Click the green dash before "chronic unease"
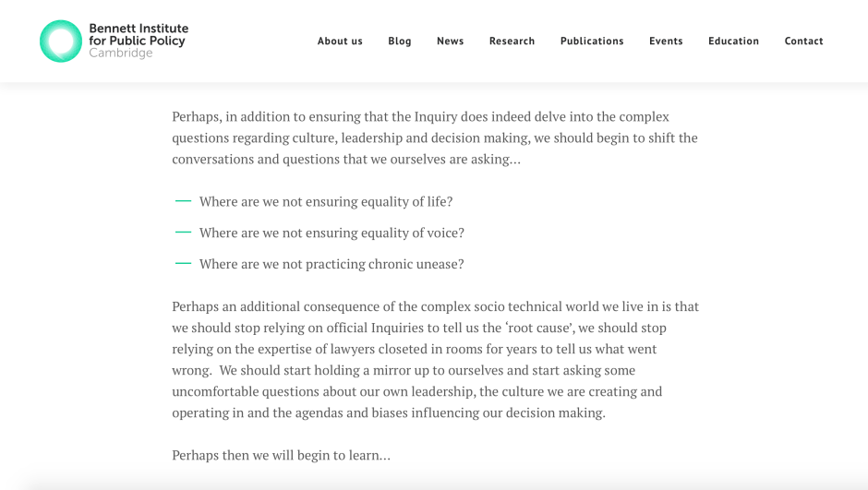 pos(183,264)
